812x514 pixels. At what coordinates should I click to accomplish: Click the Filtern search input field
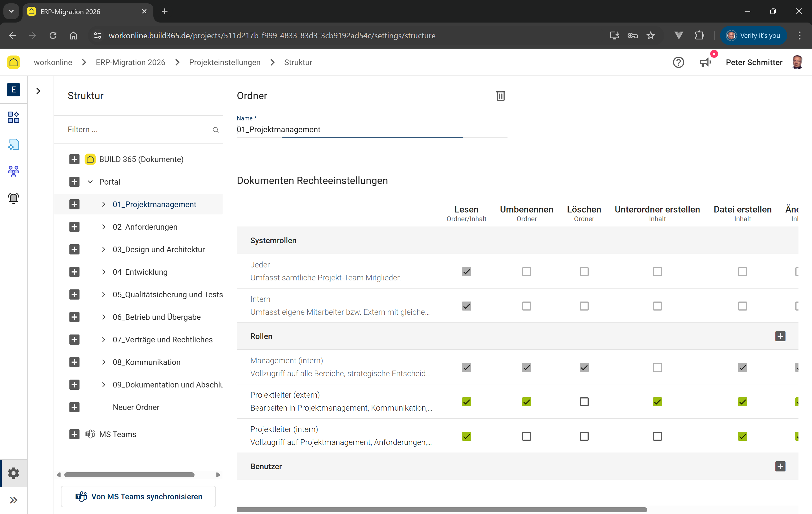[135, 129]
